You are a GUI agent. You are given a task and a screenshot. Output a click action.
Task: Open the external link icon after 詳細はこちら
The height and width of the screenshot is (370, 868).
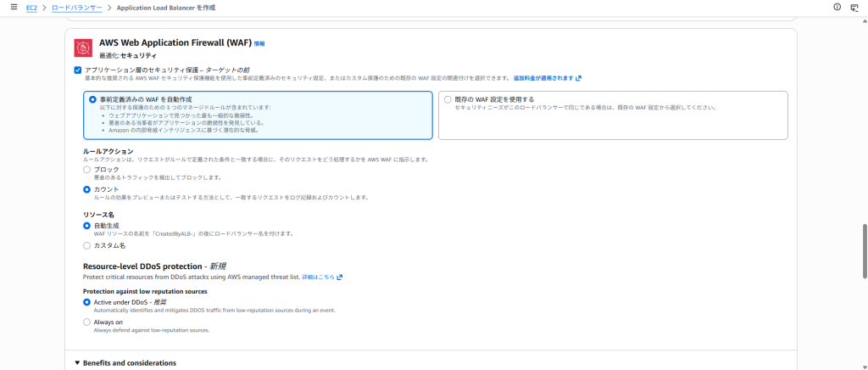[x=339, y=277]
